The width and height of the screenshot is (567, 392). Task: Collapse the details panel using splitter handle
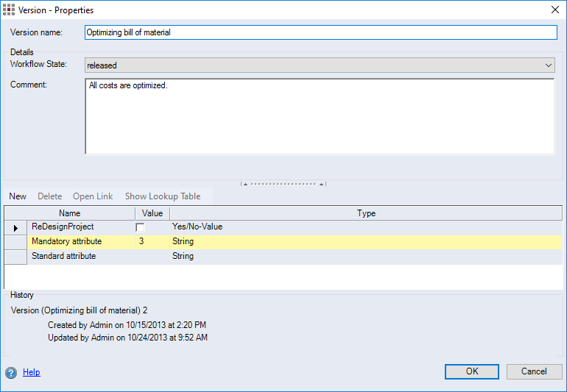[283, 184]
